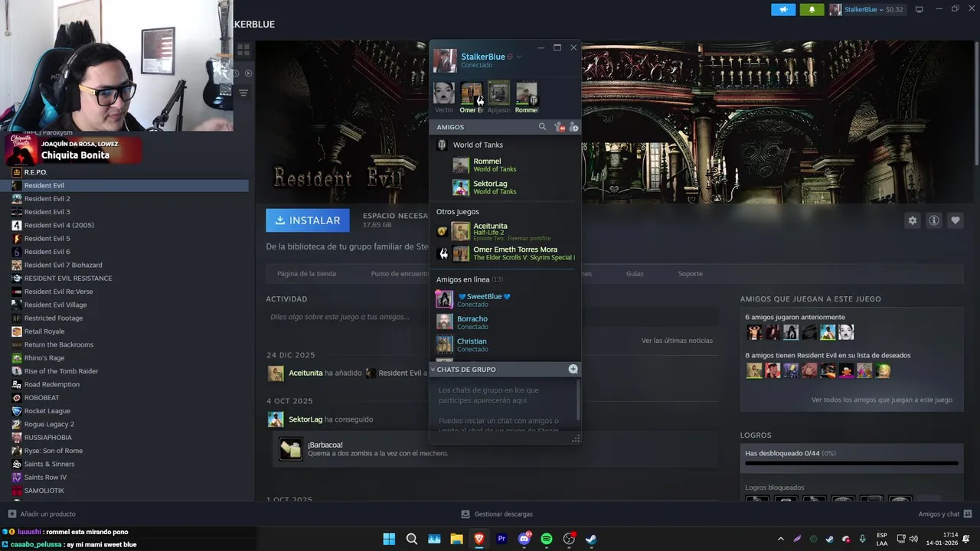
Task: Open chat with Christian
Action: (x=505, y=344)
